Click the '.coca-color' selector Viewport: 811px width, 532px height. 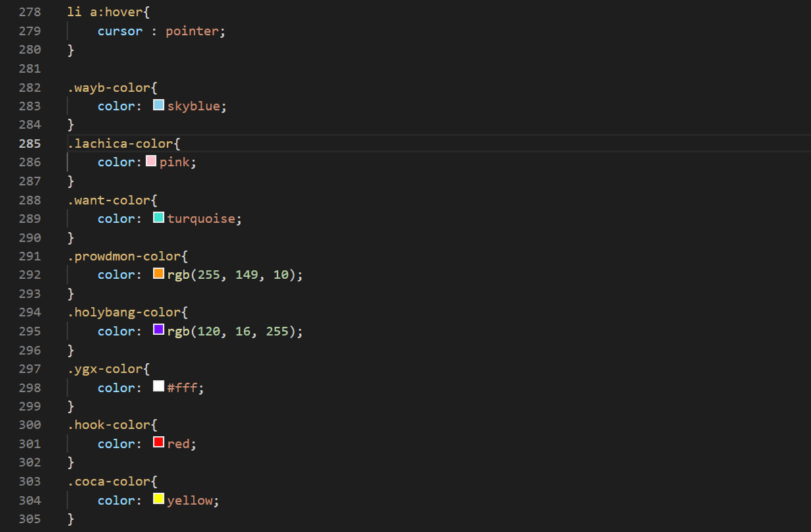109,481
